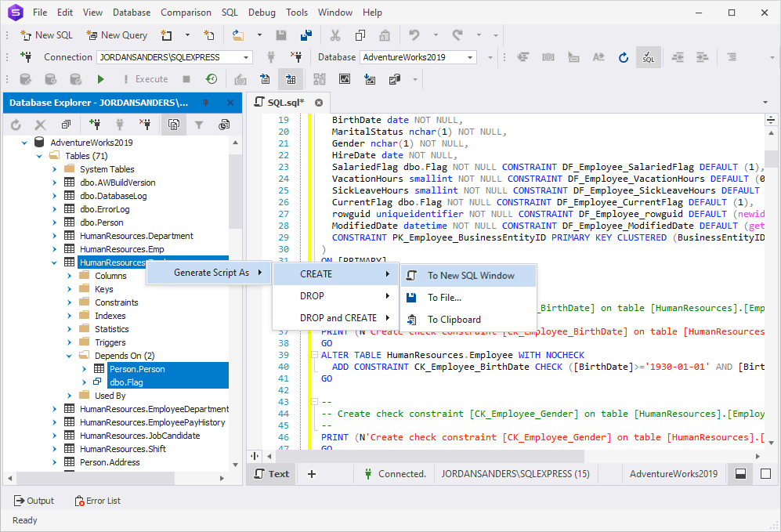Open the Error List panel
Image resolution: width=781 pixels, height=532 pixels.
[x=97, y=501]
